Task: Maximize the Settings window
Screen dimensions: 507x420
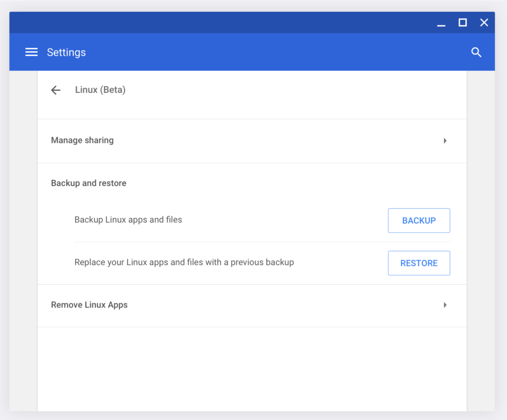Action: [x=463, y=23]
